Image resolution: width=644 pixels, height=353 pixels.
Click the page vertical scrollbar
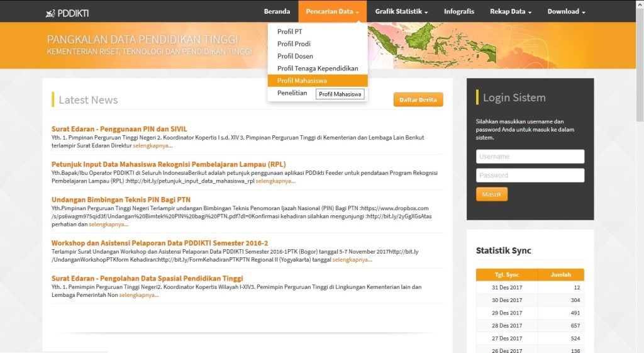[640, 63]
